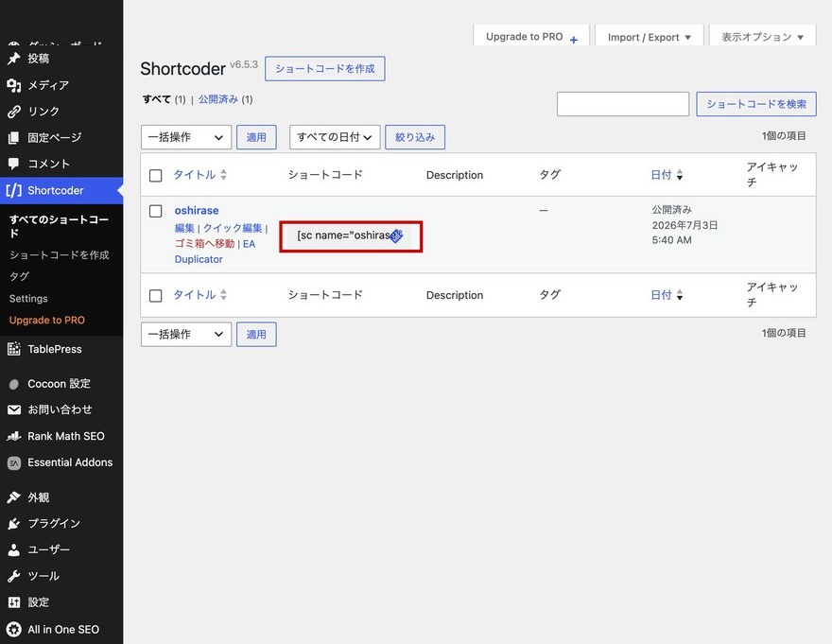Screen dimensions: 832x644
Task: Click the Cocoon 設定 circle icon
Action: point(14,384)
